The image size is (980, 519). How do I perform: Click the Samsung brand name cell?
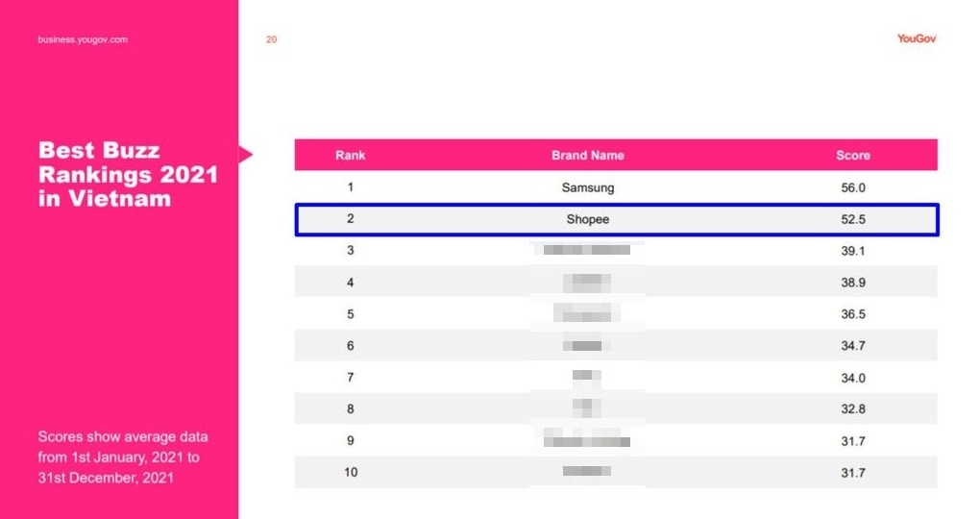pos(587,187)
